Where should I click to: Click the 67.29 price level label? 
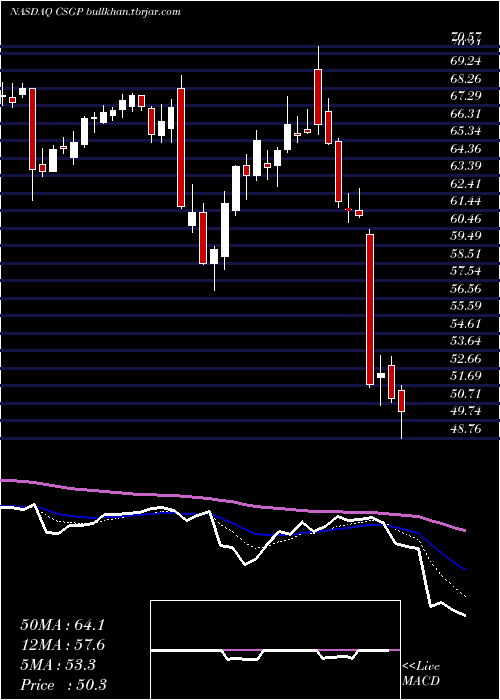[x=466, y=96]
